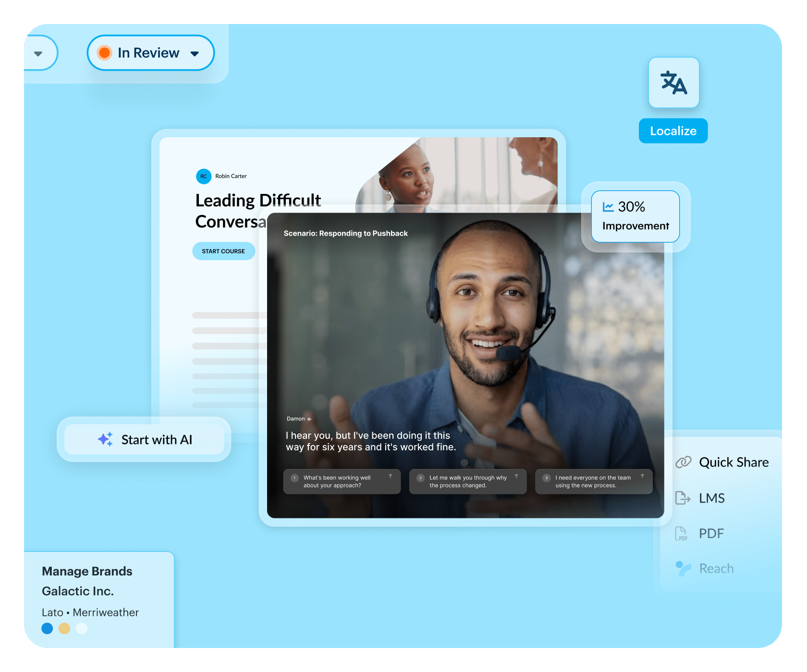Pick the white brand color swatch
The height and width of the screenshot is (672, 807).
[82, 628]
